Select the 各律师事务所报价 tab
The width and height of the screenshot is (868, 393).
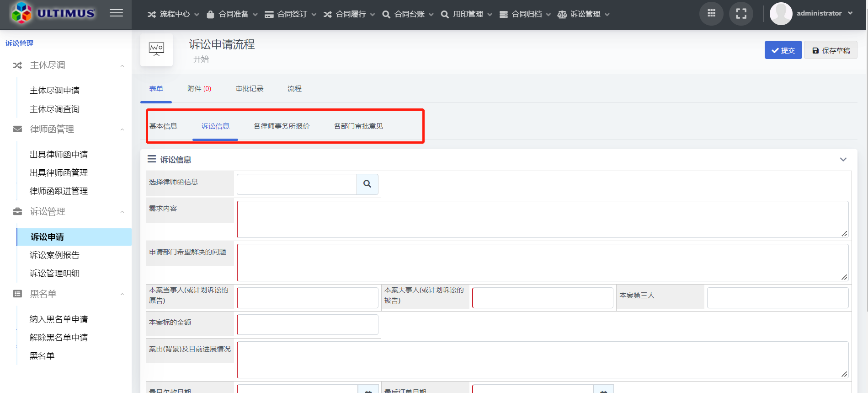[x=281, y=126]
